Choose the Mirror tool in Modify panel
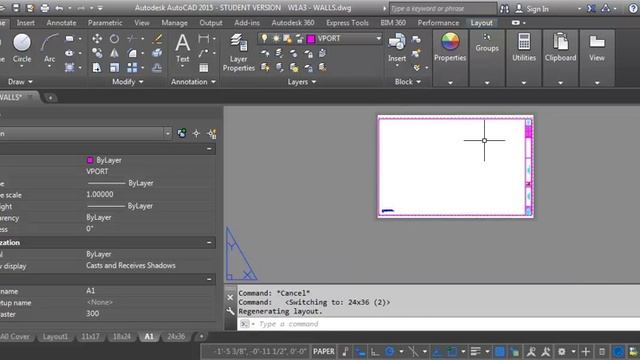 114,53
